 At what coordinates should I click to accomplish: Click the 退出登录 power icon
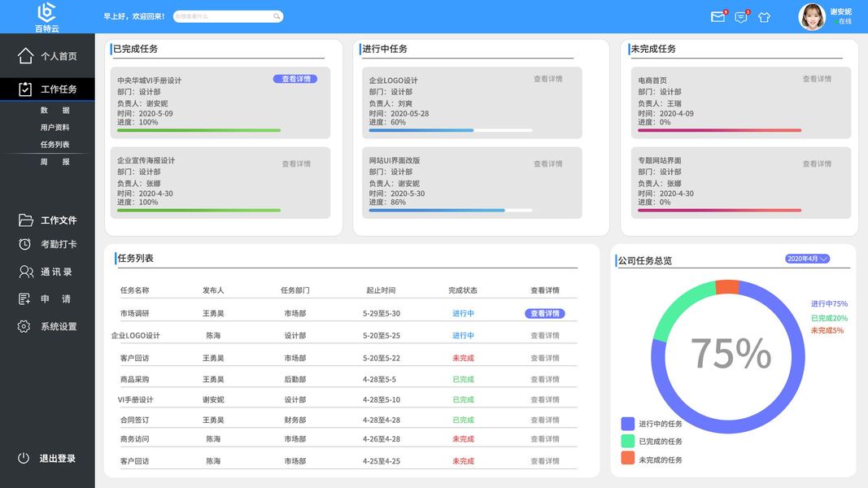24,458
